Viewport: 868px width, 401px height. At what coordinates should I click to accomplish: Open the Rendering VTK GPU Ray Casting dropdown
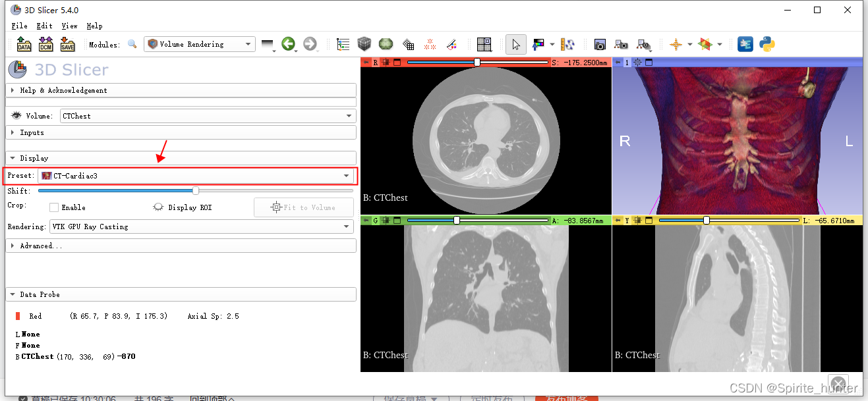[202, 227]
